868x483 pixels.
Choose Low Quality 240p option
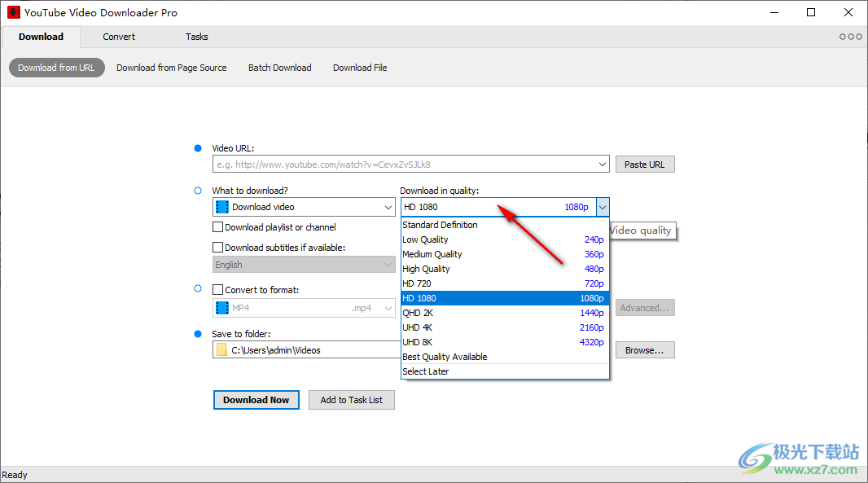click(505, 239)
